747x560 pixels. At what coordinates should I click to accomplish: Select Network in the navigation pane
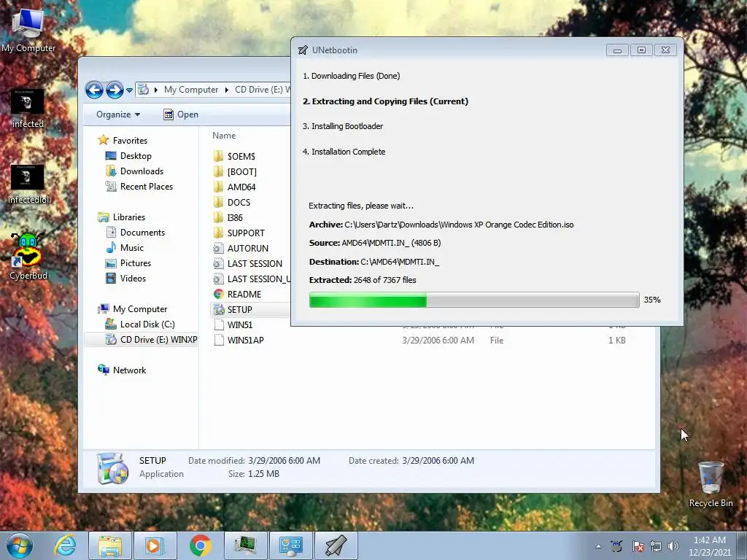122,370
